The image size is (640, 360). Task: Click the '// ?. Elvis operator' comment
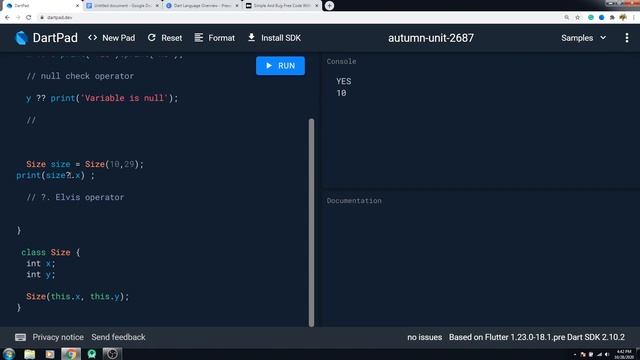(x=75, y=197)
